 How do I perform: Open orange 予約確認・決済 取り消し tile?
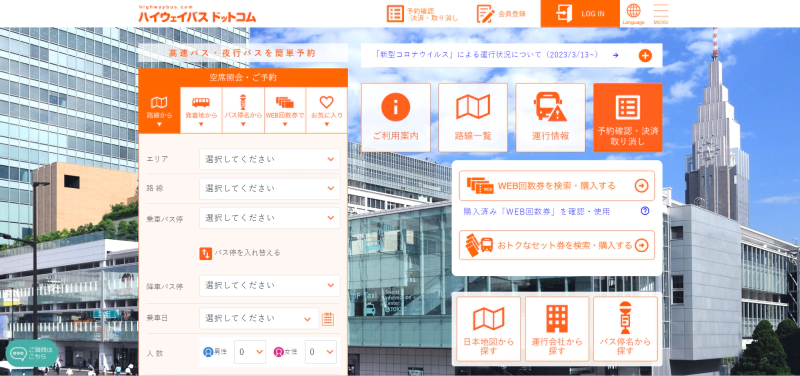click(628, 117)
